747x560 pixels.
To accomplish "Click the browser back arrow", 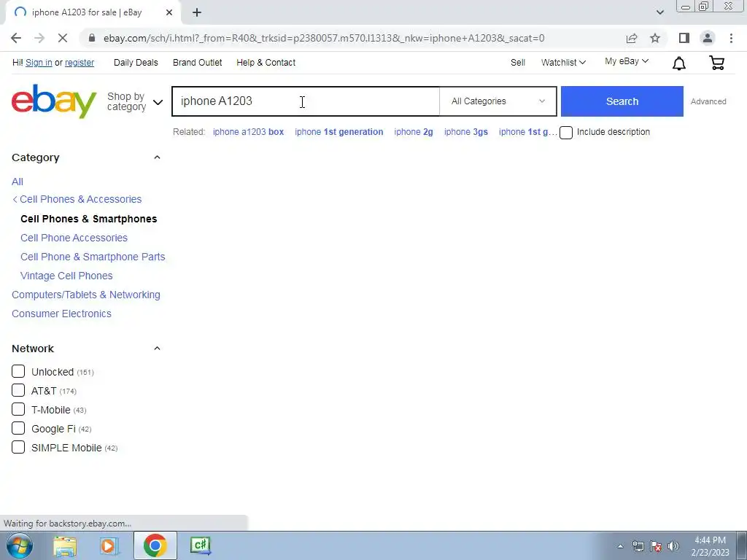I will (x=16, y=38).
